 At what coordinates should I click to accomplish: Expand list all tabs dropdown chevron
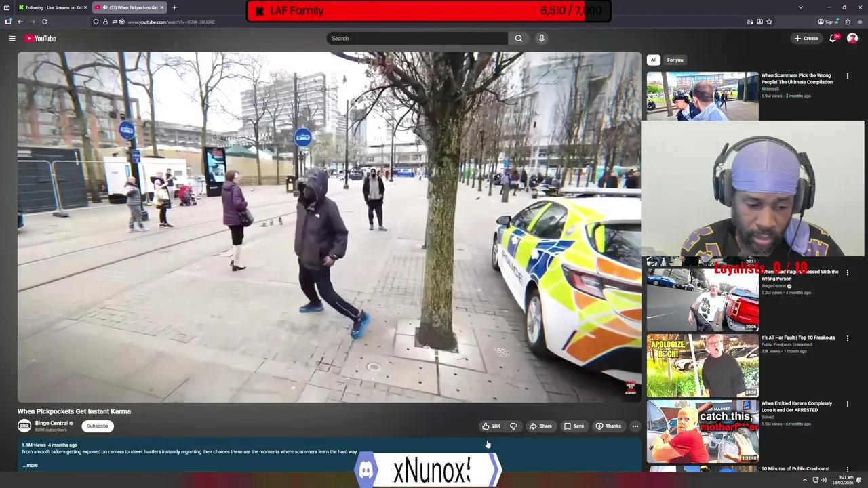pos(801,7)
